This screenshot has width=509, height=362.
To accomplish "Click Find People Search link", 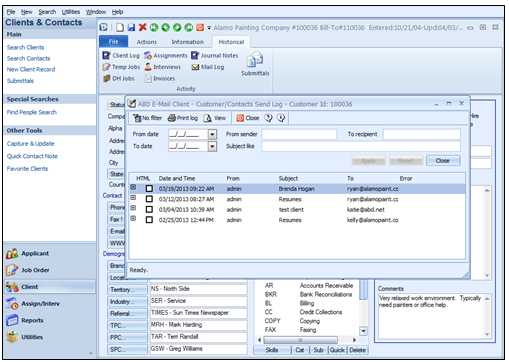I will coord(32,112).
